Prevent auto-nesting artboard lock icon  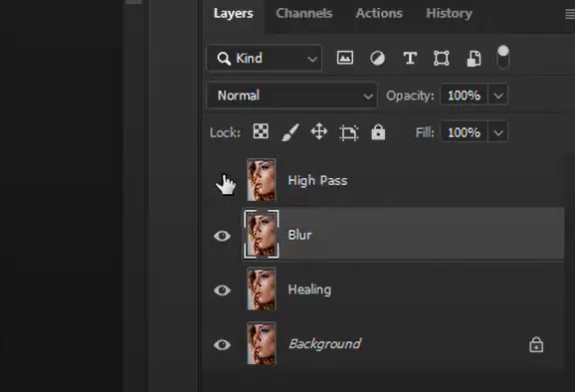click(x=349, y=132)
